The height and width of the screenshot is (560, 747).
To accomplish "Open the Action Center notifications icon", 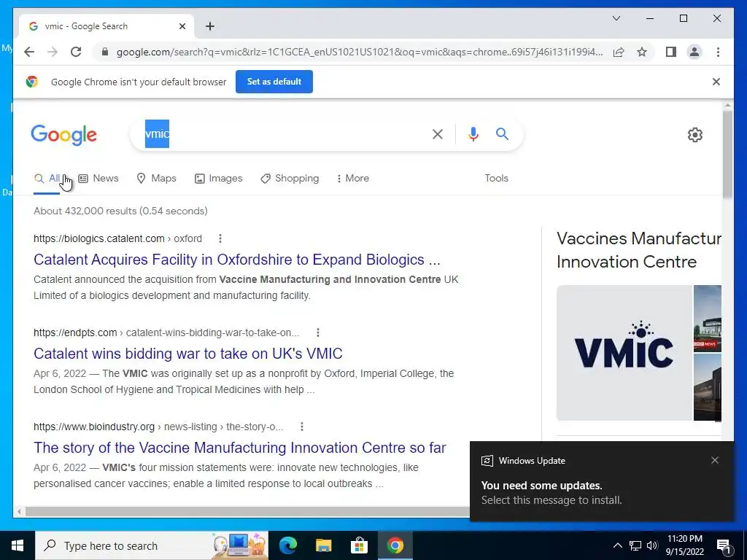I will 724,546.
